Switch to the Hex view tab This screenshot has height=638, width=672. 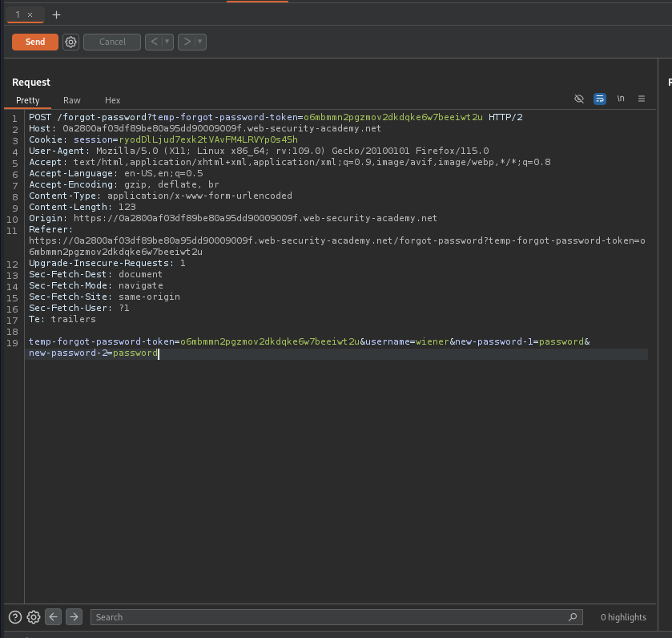tap(112, 100)
